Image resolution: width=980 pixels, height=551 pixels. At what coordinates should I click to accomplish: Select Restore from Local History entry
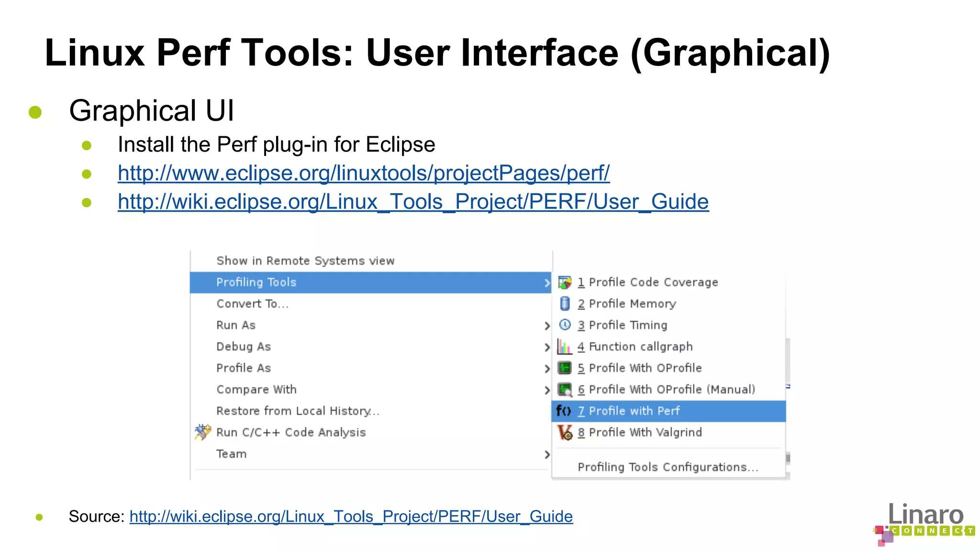pyautogui.click(x=371, y=411)
